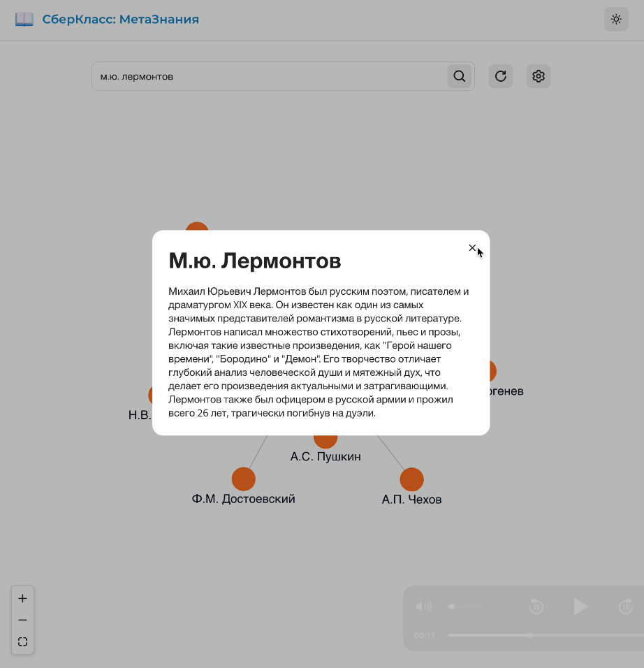Toggle the light/dark theme sun button
The width and height of the screenshot is (644, 668).
tap(616, 20)
